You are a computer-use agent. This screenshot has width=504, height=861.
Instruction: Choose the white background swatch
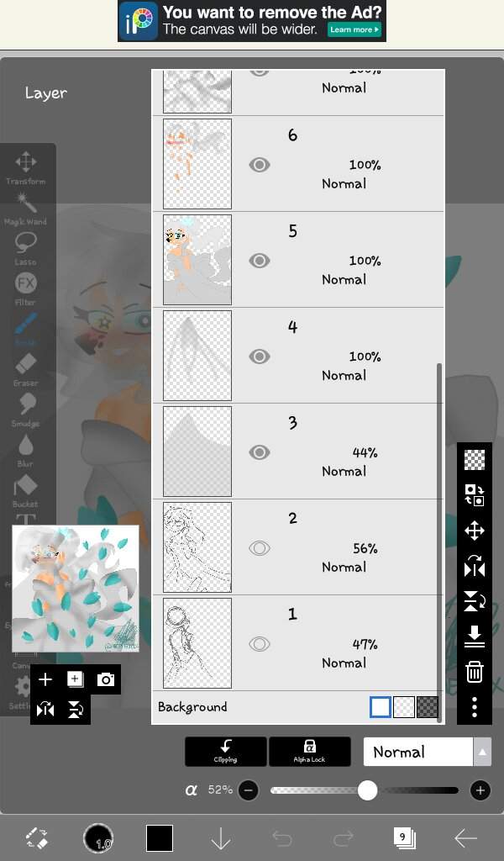tap(381, 707)
